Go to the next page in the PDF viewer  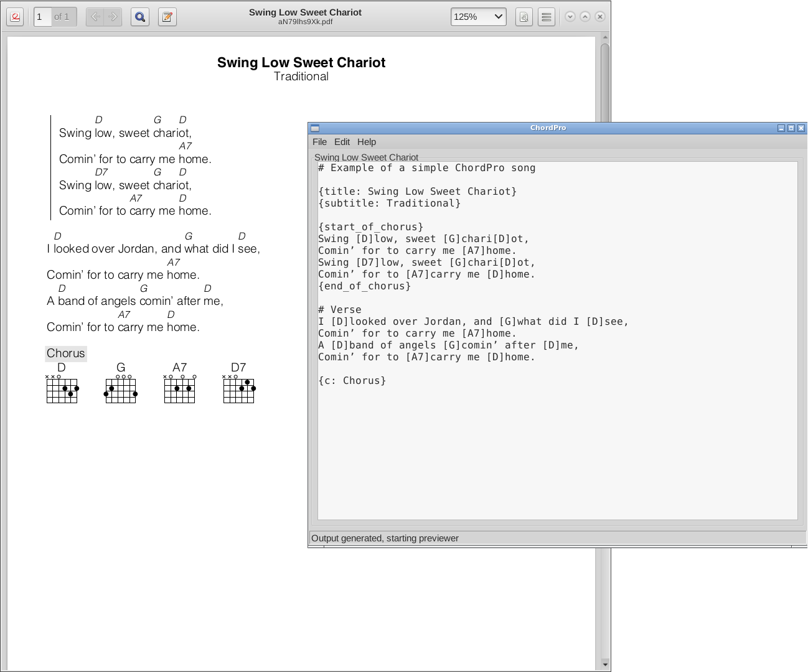coord(113,17)
